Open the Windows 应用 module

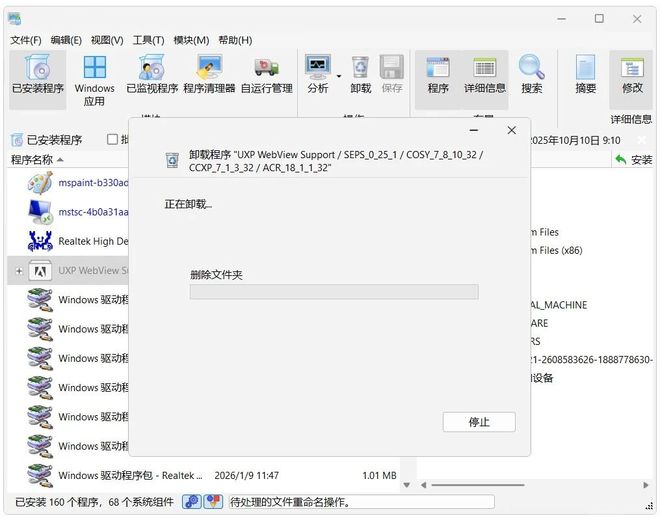click(94, 79)
